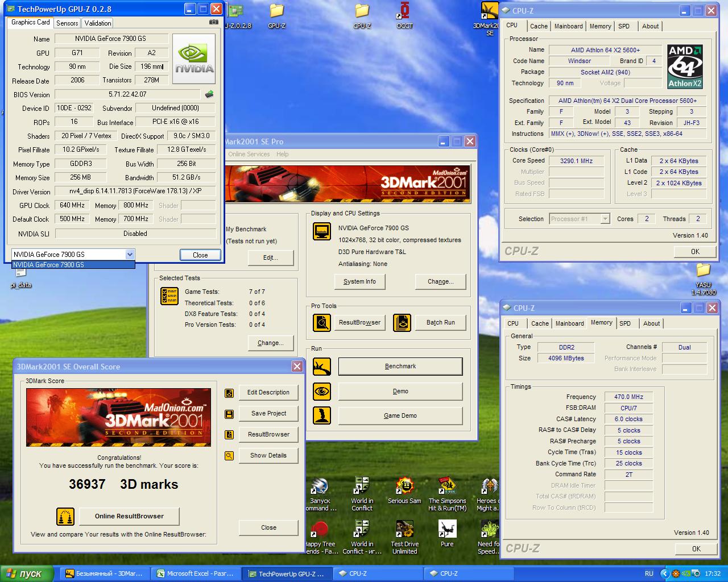Open The Simpsons Hit & Run shortcut
The height and width of the screenshot is (582, 728).
[447, 494]
